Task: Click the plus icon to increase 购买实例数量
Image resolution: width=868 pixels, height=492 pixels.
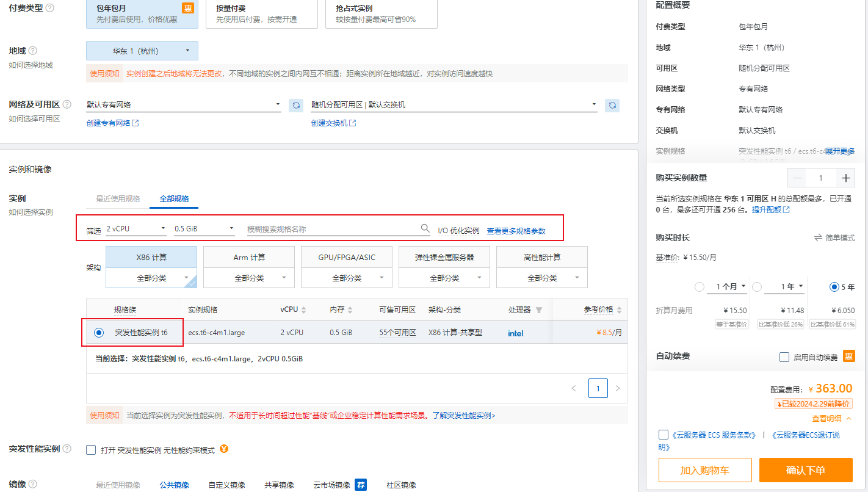Action: 845,178
